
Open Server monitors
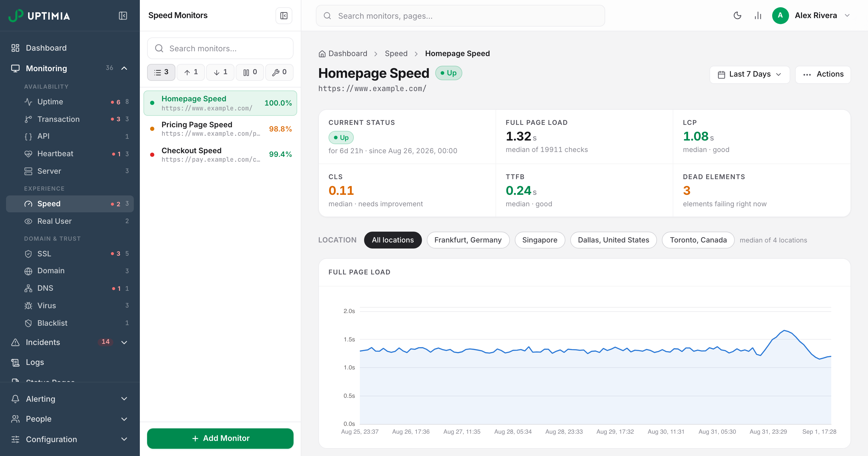pos(70,171)
